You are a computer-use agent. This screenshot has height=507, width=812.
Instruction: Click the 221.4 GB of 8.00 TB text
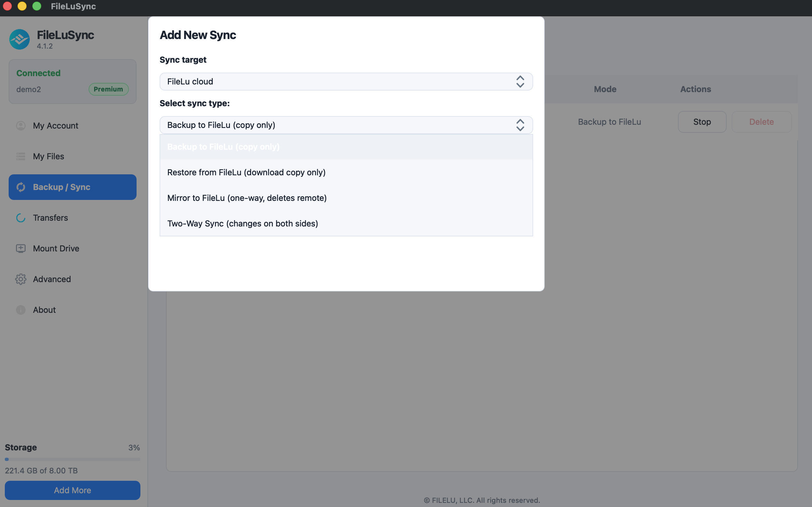41,471
